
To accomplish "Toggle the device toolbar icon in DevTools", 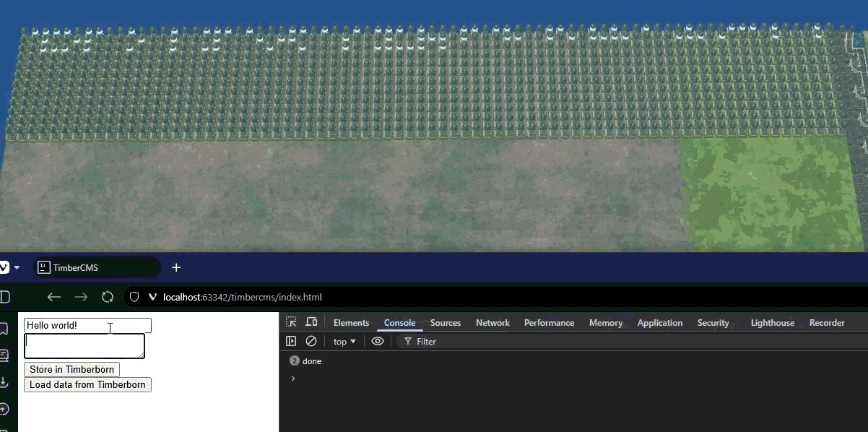I will coord(311,322).
